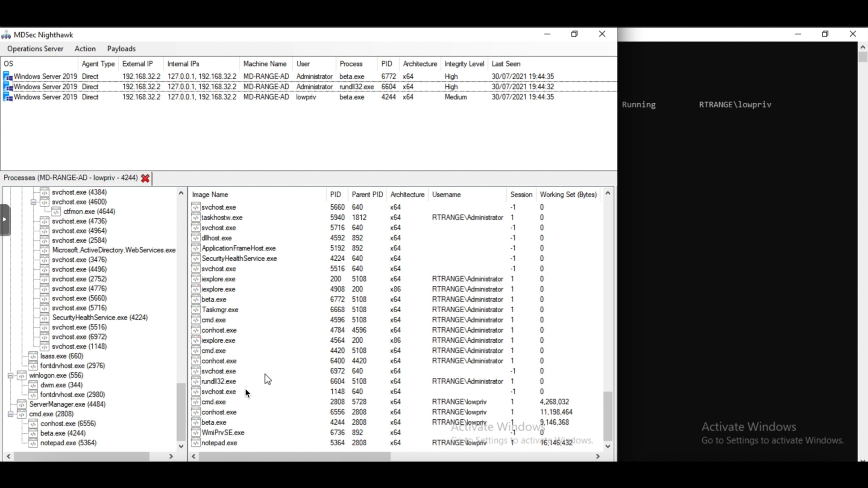Collapse the svchost.exe (4600) tree node
Image resolution: width=868 pixels, height=488 pixels.
pos(33,202)
